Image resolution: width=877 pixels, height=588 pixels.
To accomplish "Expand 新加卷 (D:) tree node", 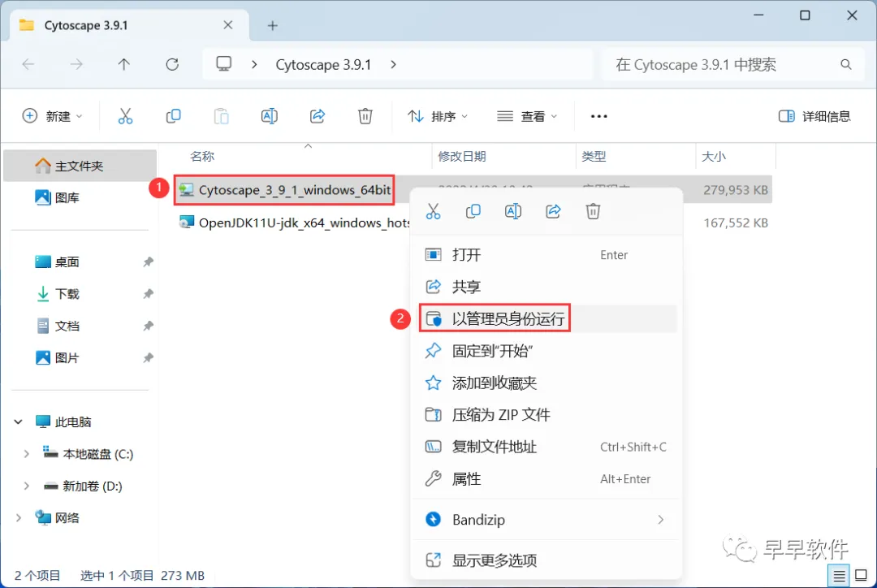I will (26, 486).
